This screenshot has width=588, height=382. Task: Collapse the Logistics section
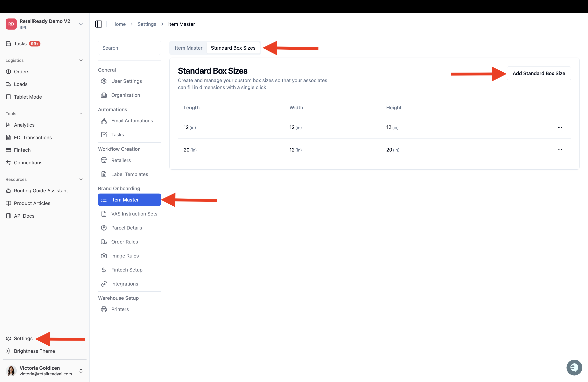coord(81,60)
